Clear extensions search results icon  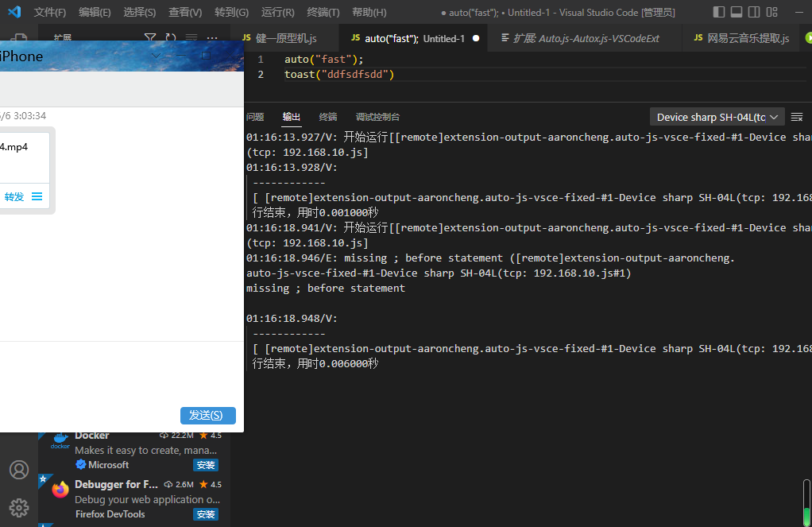(191, 38)
